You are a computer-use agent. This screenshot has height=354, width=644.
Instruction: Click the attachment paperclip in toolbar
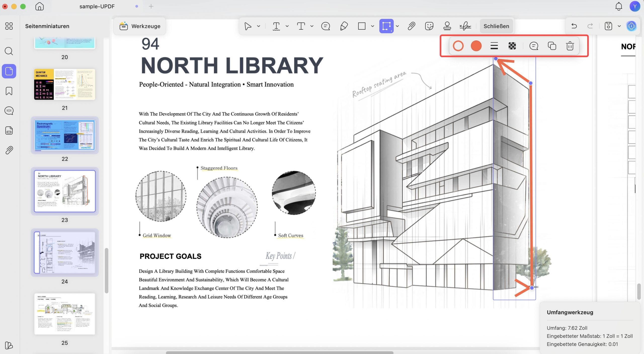[411, 26]
